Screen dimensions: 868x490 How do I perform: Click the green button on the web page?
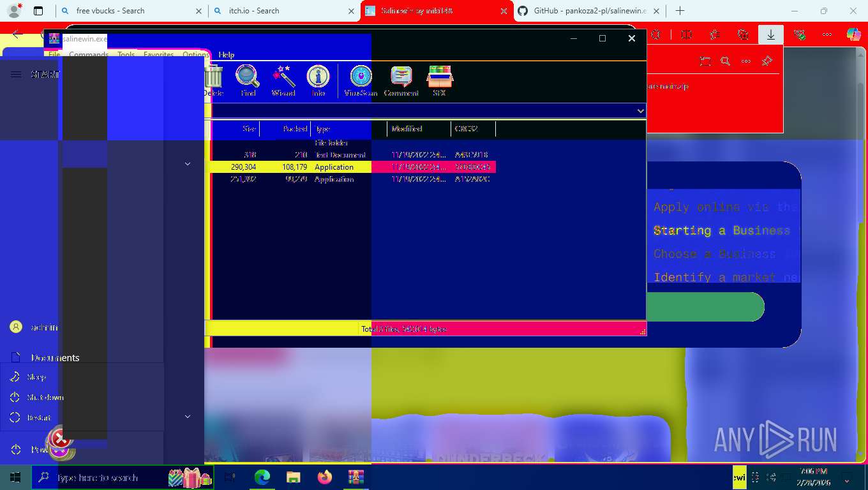pyautogui.click(x=705, y=307)
